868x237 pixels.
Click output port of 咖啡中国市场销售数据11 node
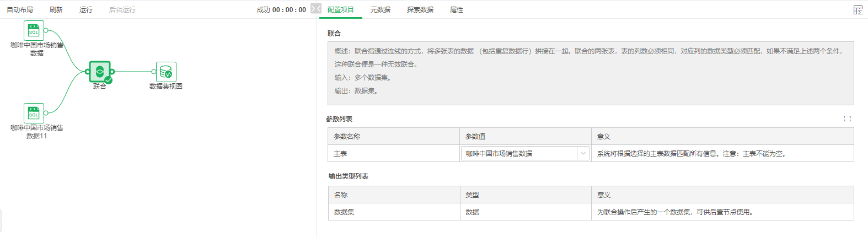coord(46,113)
